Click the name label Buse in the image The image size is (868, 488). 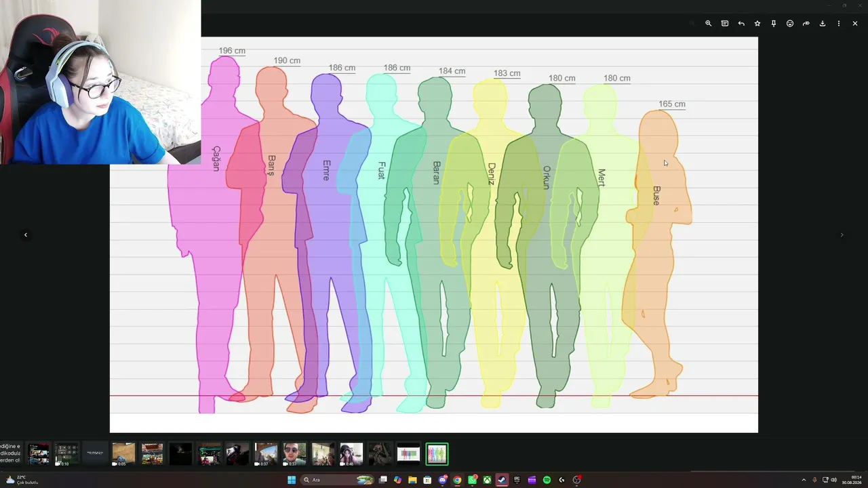(656, 195)
